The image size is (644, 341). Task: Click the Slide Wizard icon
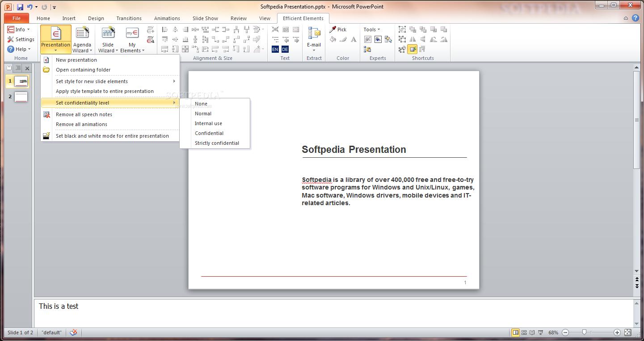pos(108,33)
